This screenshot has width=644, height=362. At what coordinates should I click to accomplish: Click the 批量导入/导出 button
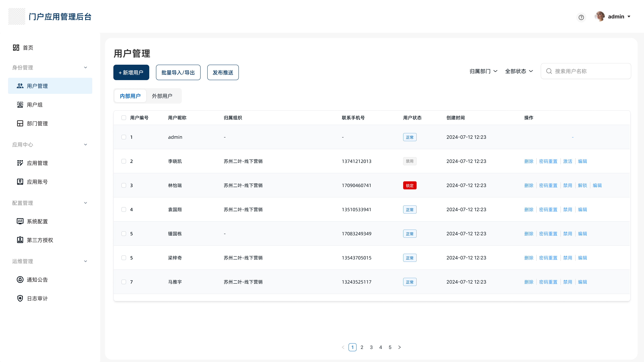(x=178, y=72)
